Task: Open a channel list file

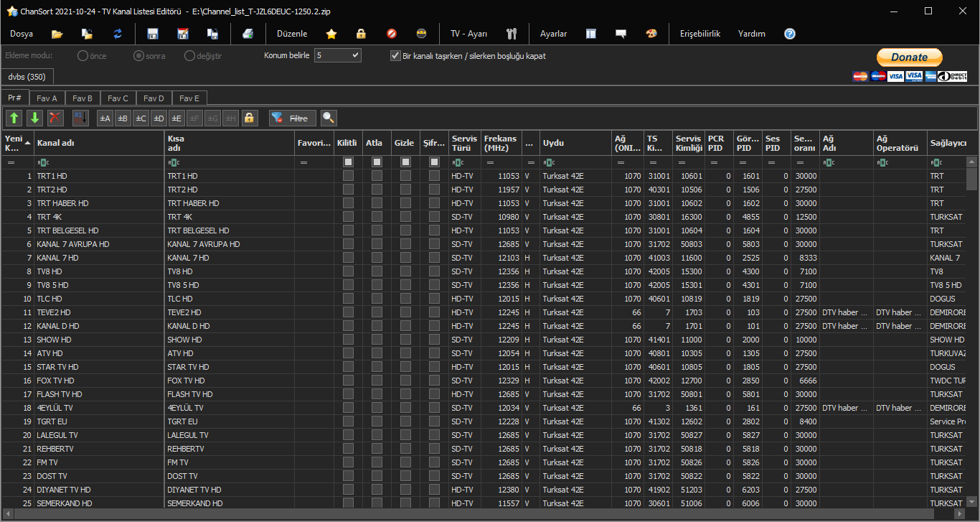Action: (57, 34)
